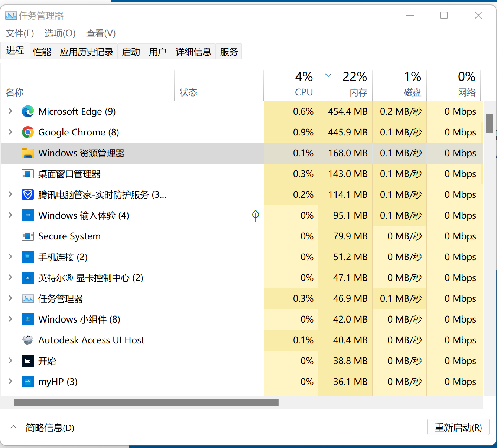The image size is (497, 448).
Task: Click the 36.1 MB memory cell
Action: [x=345, y=382]
